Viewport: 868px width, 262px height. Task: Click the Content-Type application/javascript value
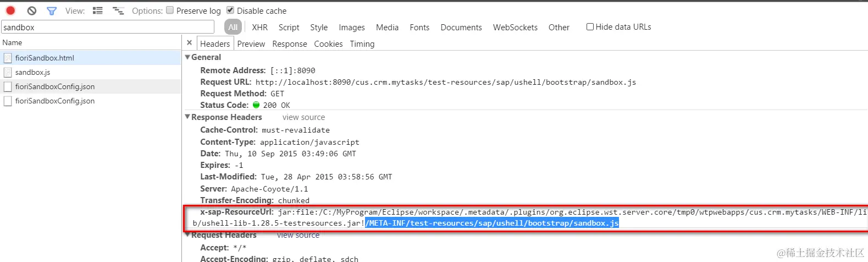pyautogui.click(x=309, y=142)
